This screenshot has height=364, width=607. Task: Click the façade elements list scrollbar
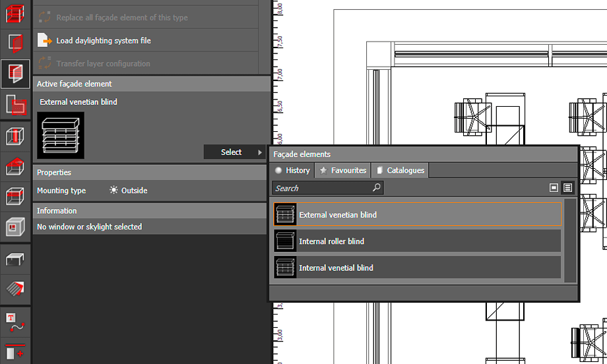click(x=570, y=241)
